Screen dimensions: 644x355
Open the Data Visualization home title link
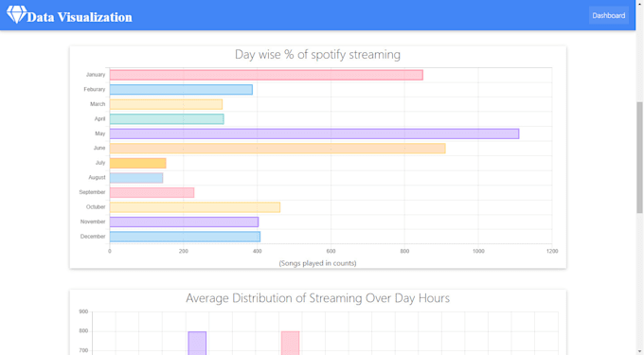80,17
